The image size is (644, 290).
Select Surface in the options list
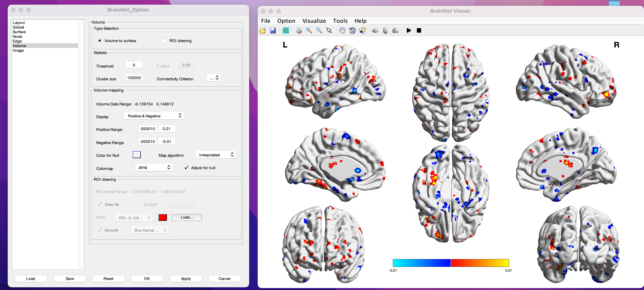(x=19, y=32)
